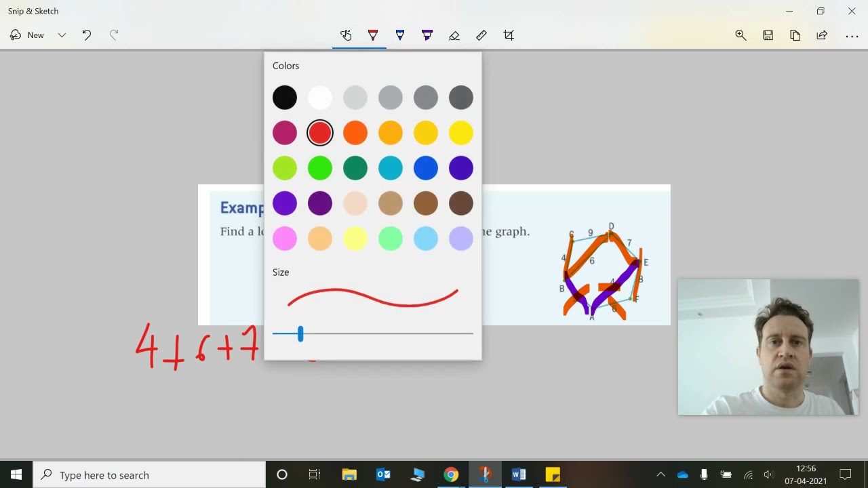Choose the tan color swatch
Image resolution: width=868 pixels, height=488 pixels.
pos(391,203)
